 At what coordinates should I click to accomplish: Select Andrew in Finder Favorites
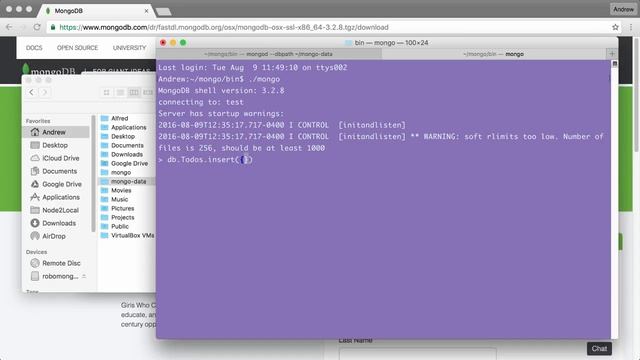pos(56,132)
